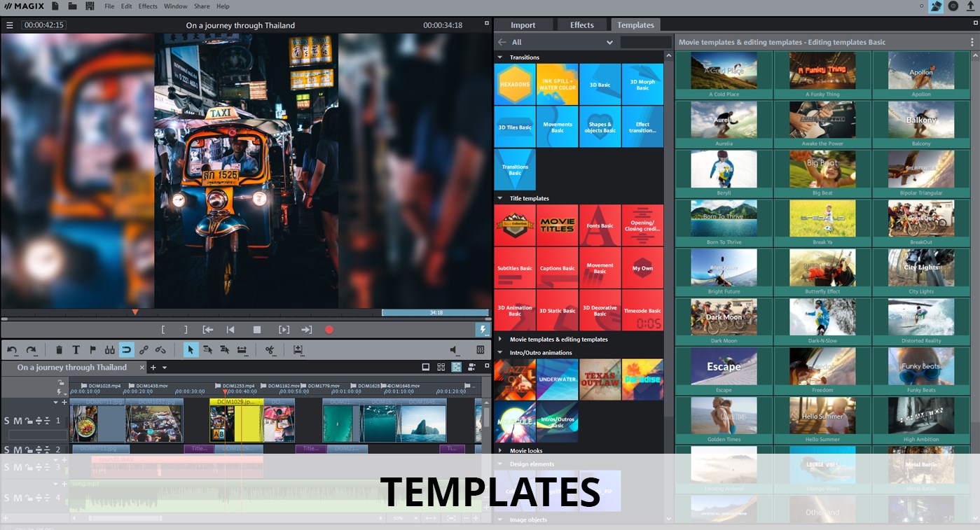The height and width of the screenshot is (530, 980).
Task: Open the three-dot options for template list
Action: pos(972,42)
